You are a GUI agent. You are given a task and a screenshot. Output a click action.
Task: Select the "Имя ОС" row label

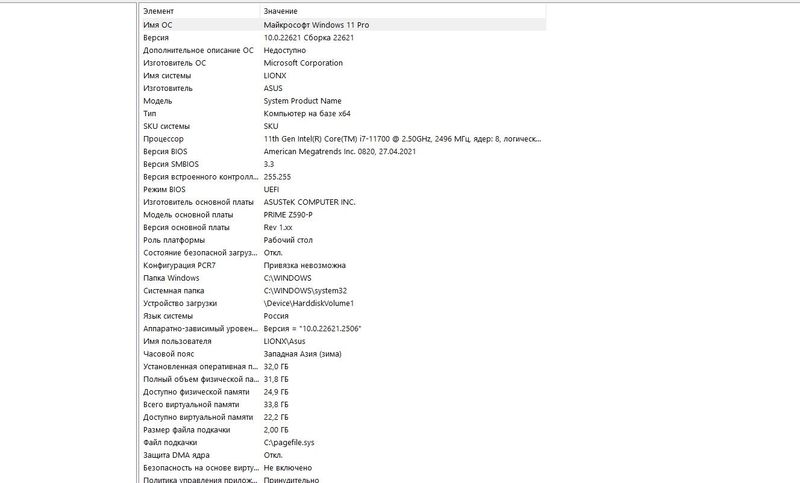tap(158, 24)
